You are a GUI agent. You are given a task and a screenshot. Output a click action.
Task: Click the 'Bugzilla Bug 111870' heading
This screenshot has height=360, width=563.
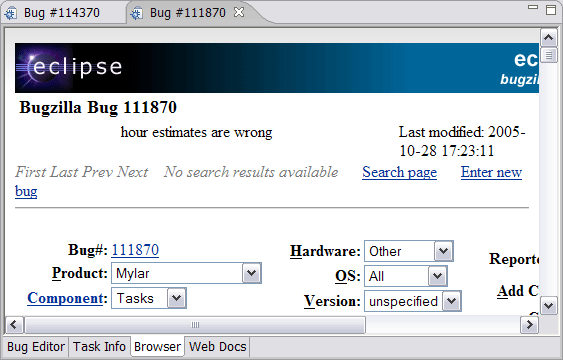click(98, 107)
